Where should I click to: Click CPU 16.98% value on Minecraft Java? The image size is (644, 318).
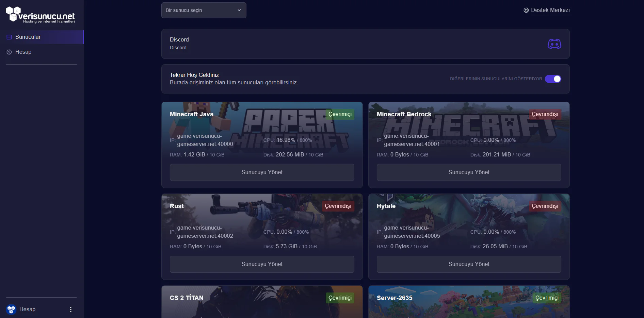coord(286,140)
